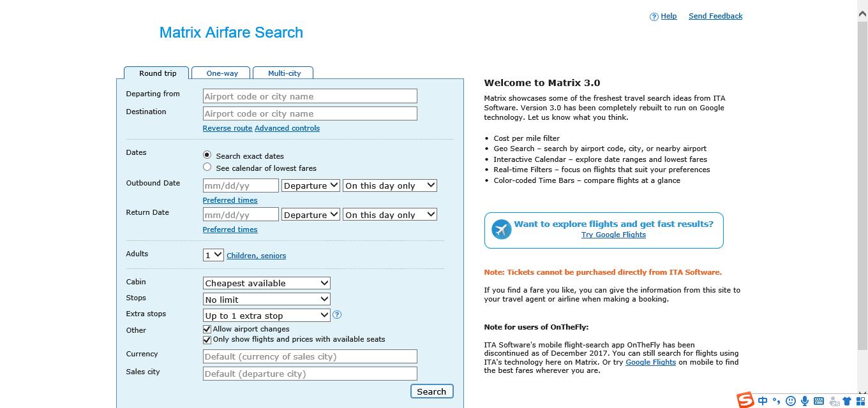This screenshot has width=868, height=408.
Task: Click the Help question mark icon
Action: (x=654, y=17)
